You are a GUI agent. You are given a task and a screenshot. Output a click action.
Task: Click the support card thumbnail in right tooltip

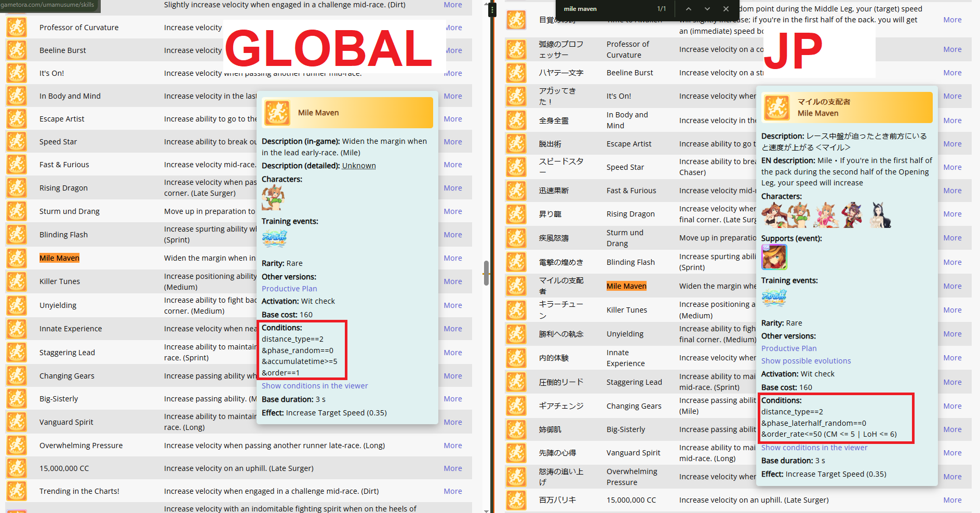point(774,257)
